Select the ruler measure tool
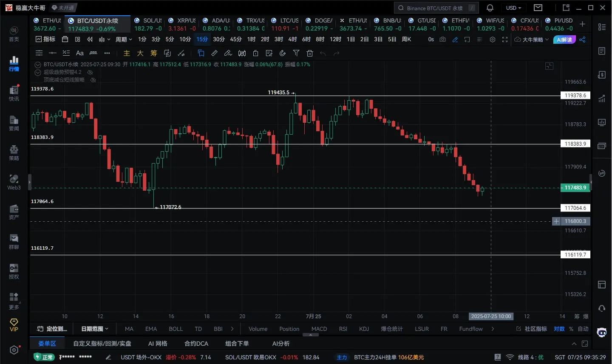 coord(214,53)
